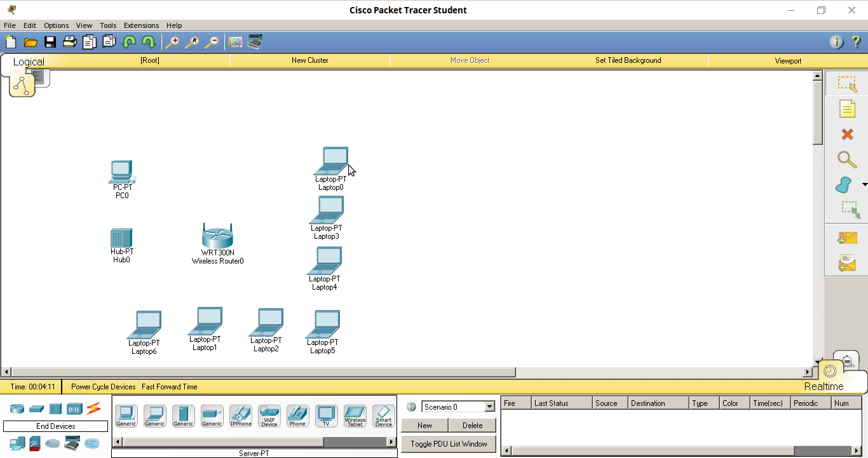Click the Add Simple PDU envelope icon

pyautogui.click(x=847, y=237)
